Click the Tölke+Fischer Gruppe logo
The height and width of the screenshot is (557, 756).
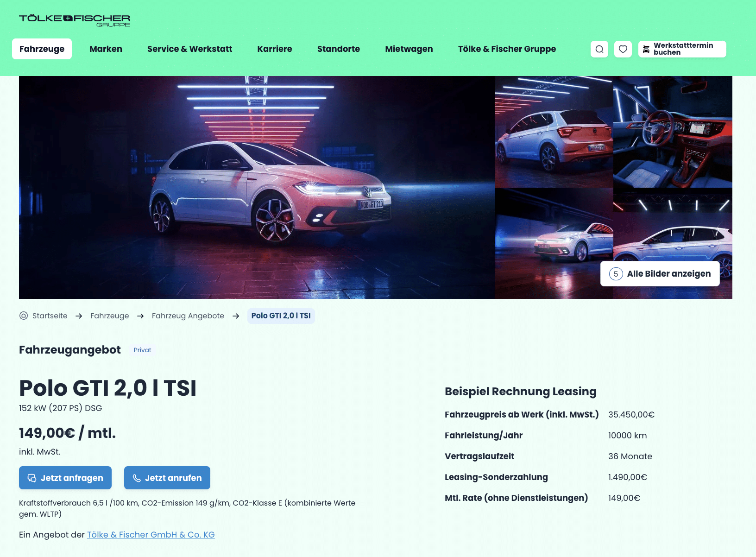click(75, 20)
